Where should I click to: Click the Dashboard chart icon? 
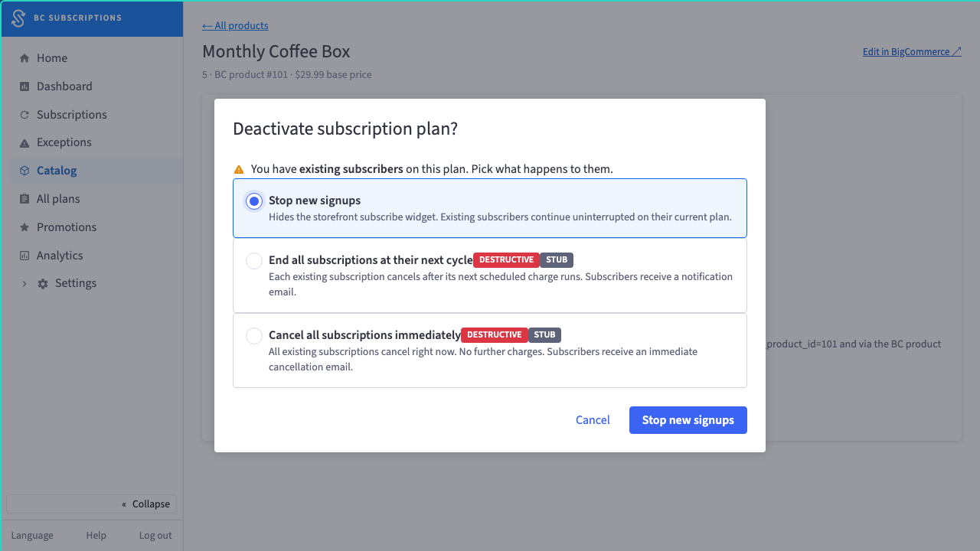(x=24, y=86)
